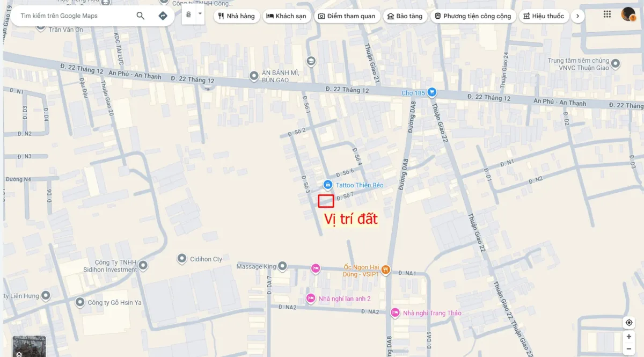Click the Tattoo Thiện Béo blue pin
Screen dimensions: 644x357
coord(327,185)
